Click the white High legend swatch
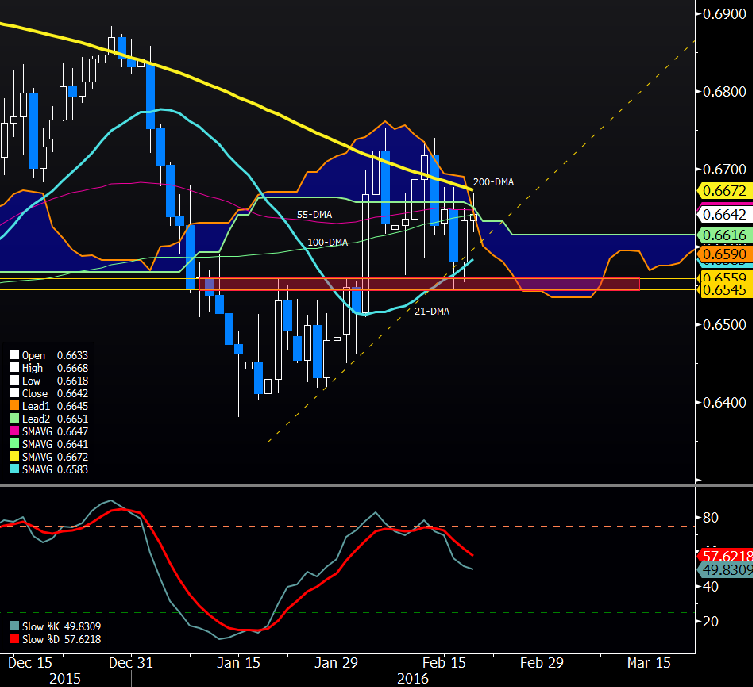Screen dimensions: 753x687 tap(14, 368)
